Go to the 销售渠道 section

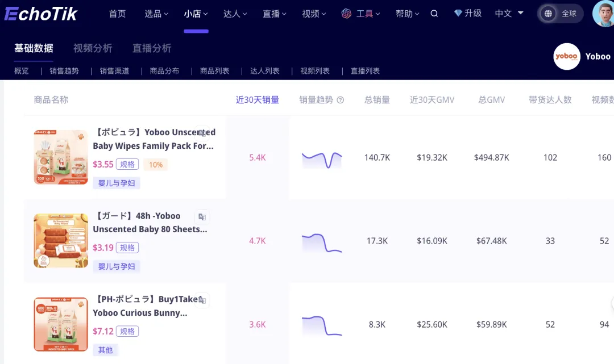pyautogui.click(x=114, y=71)
